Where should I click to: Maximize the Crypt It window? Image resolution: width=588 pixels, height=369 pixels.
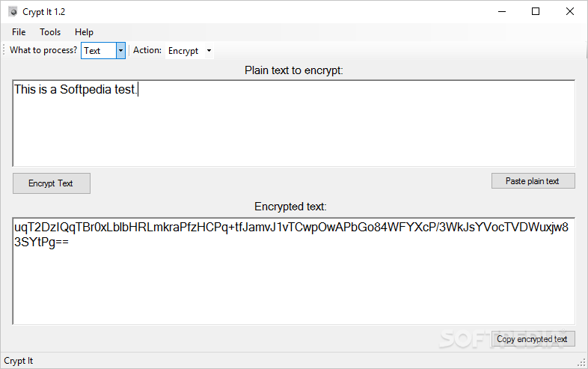tap(536, 12)
